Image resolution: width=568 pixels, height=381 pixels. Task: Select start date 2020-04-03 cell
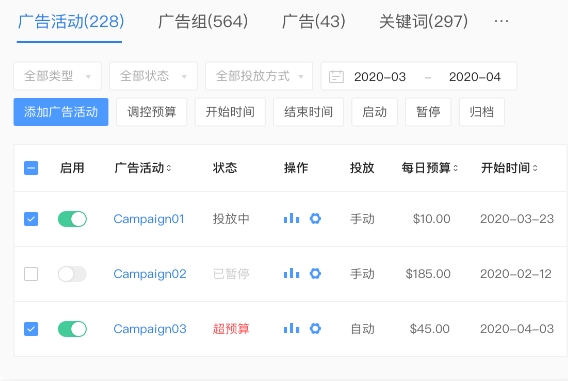pos(517,329)
